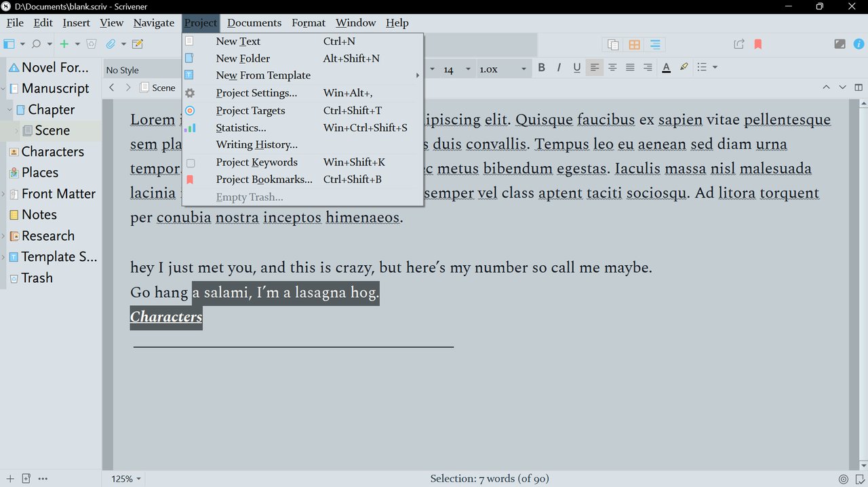Choose Writing History menu entry
868x487 pixels.
tap(302, 144)
